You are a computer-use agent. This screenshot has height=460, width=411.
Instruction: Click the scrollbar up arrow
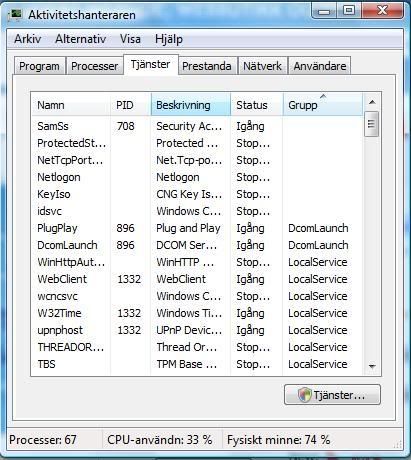point(372,102)
